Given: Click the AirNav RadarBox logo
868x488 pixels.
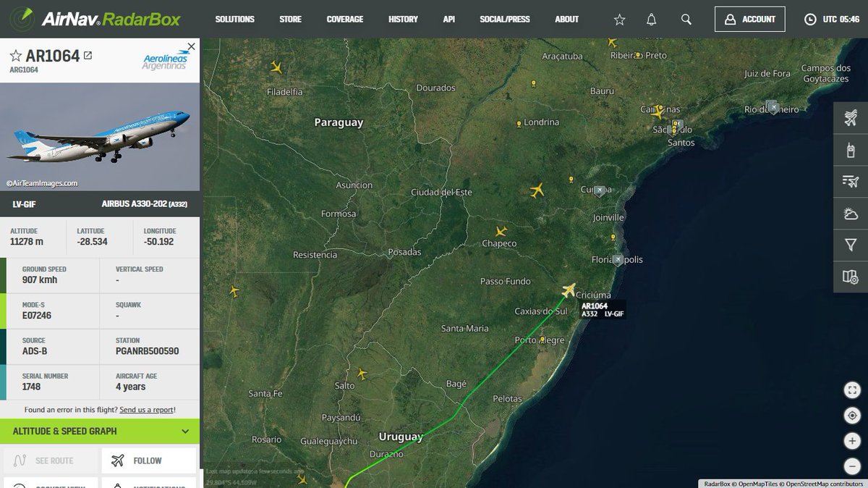Looking at the screenshot, I should pos(97,18).
